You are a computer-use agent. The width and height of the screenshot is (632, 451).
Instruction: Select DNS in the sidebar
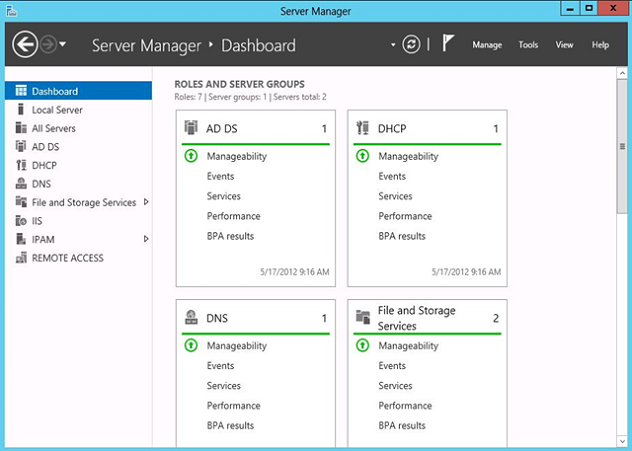(x=79, y=184)
